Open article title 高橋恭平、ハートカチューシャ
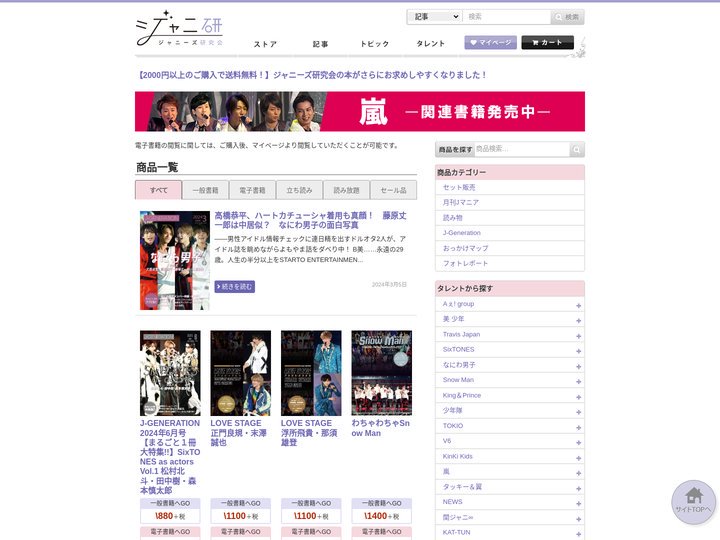 (310, 220)
